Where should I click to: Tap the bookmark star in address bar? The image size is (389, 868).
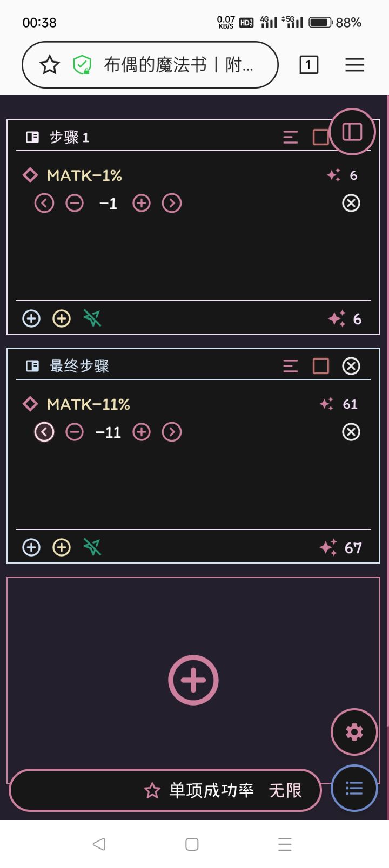tap(50, 65)
